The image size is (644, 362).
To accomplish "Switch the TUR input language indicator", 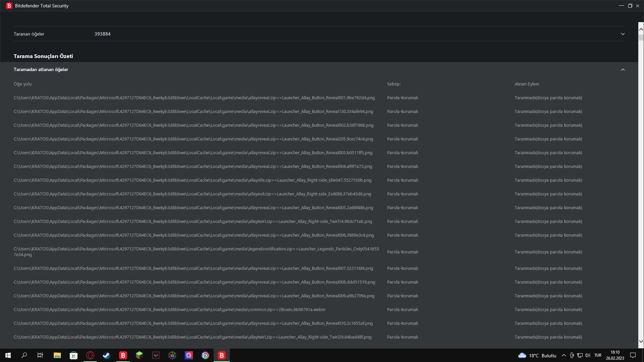I will tap(598, 355).
